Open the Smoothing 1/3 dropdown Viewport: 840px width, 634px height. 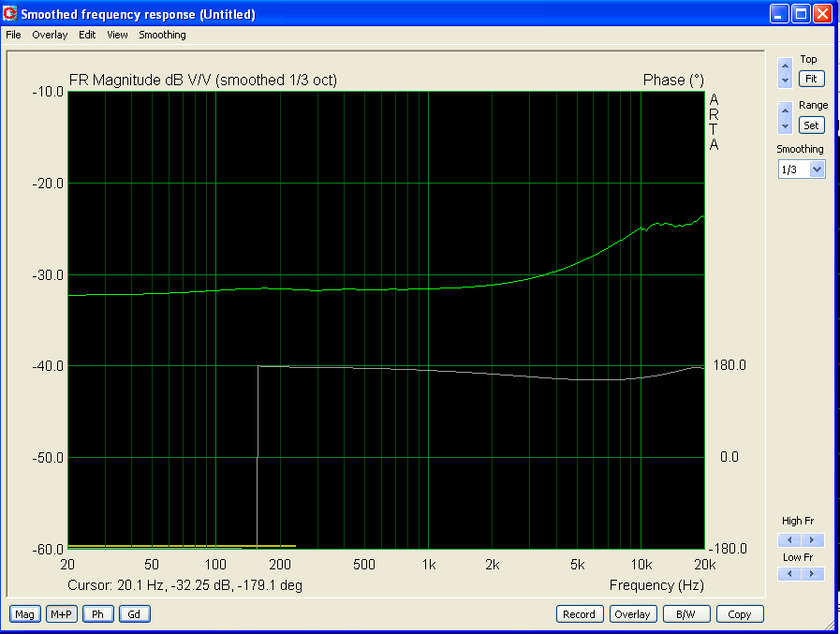tap(816, 170)
